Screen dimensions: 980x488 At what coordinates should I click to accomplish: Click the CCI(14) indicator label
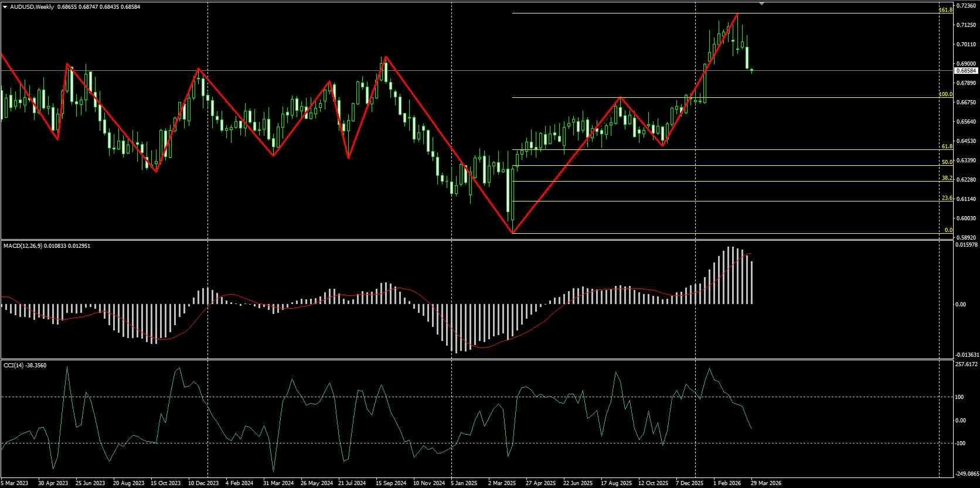coord(13,366)
